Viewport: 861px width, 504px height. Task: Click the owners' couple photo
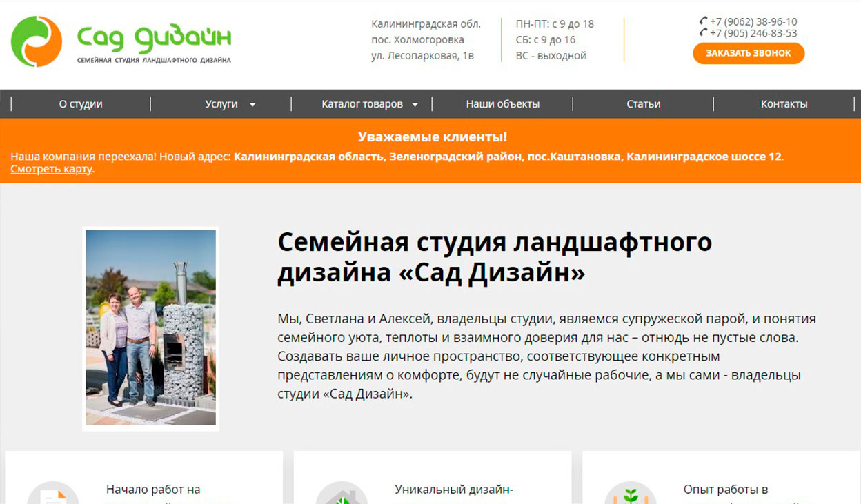151,327
